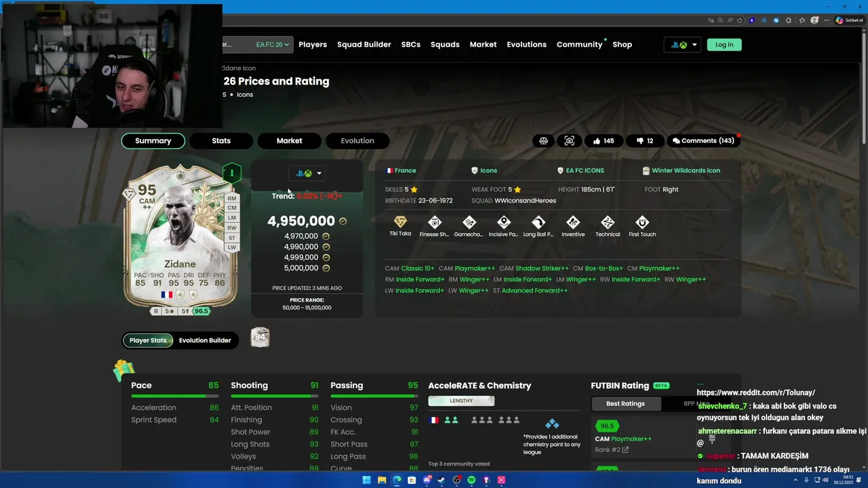868x488 pixels.
Task: Open the Comments (143) button
Action: [703, 141]
